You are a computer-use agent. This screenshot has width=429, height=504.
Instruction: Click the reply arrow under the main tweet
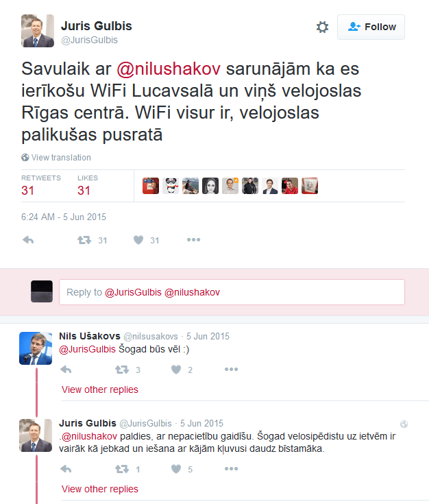click(x=28, y=240)
